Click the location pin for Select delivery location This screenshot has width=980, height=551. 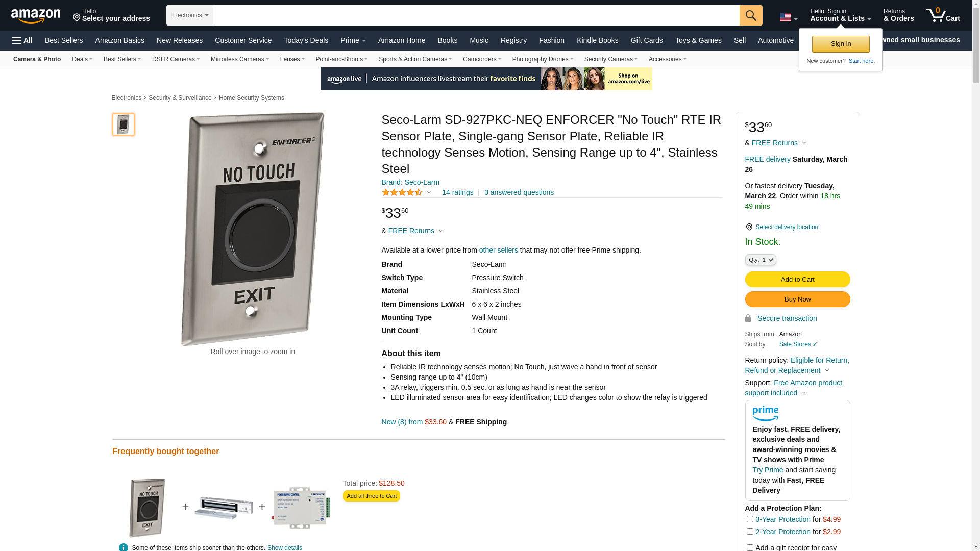(749, 227)
